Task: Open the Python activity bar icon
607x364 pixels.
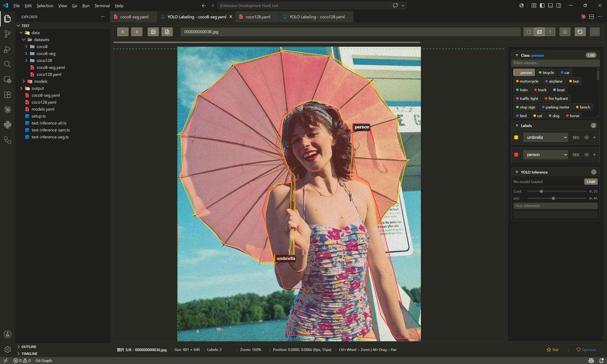Action: point(7,125)
